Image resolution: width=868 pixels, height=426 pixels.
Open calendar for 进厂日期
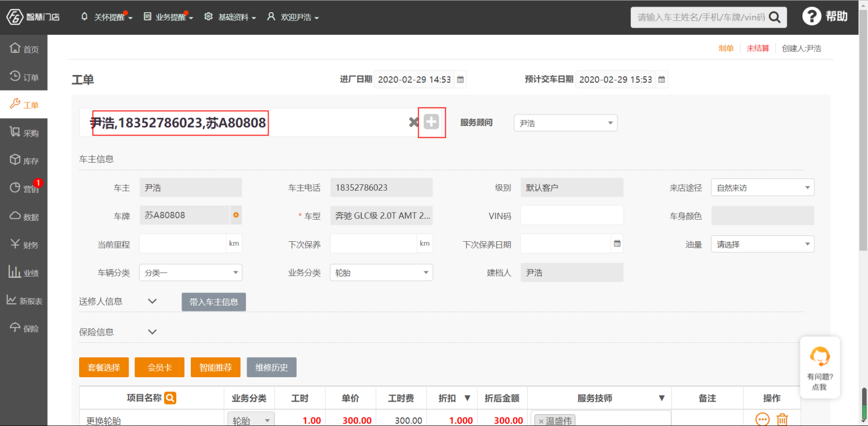pos(460,80)
